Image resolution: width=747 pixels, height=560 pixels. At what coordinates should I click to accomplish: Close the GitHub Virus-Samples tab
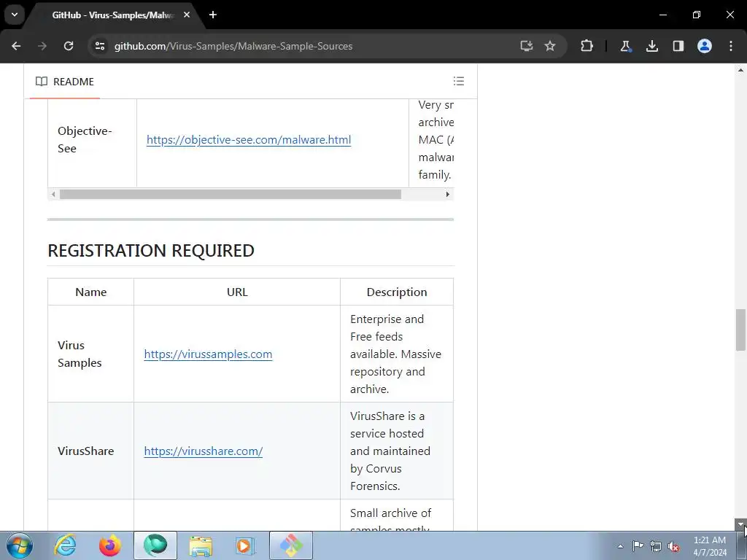[187, 15]
